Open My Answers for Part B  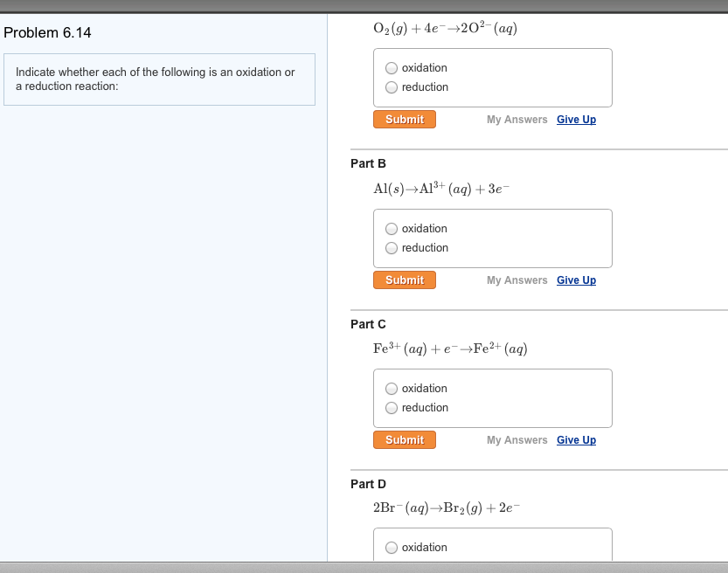pyautogui.click(x=517, y=280)
